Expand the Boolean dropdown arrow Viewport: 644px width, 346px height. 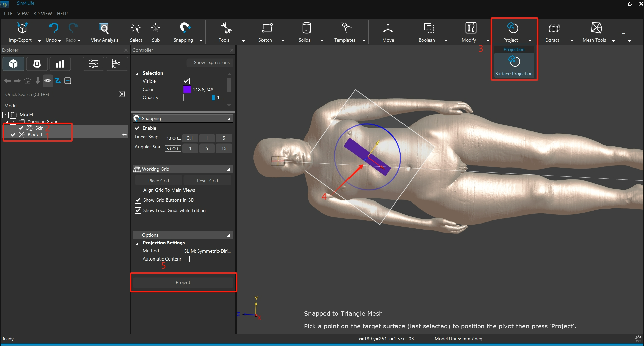coord(446,40)
